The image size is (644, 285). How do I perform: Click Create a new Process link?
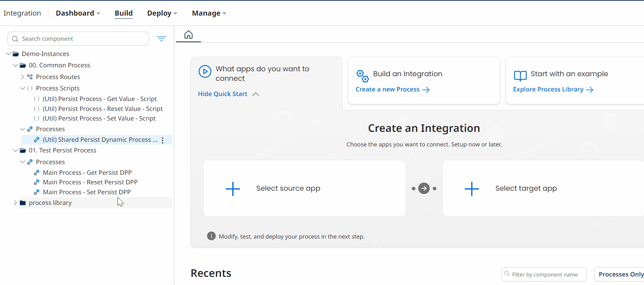pos(392,89)
